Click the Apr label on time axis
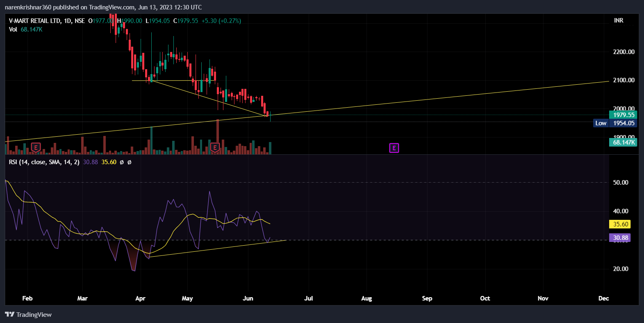The image size is (644, 323). [x=140, y=298]
